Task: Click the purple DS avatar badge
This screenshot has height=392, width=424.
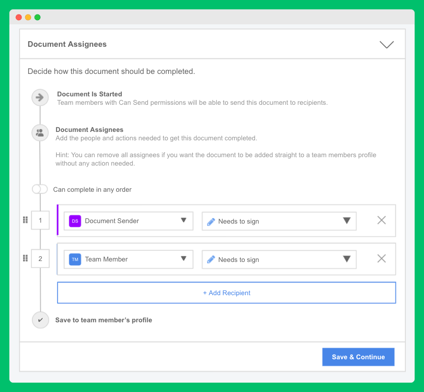Action: (75, 221)
